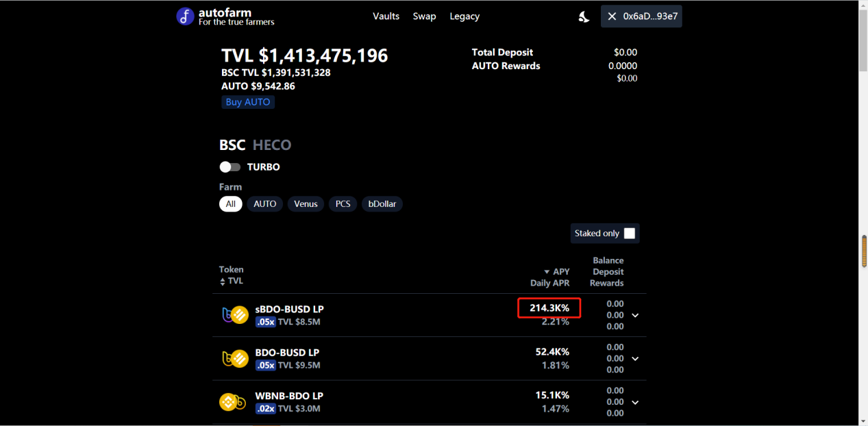The image size is (868, 426).
Task: Click the BDO-BUSD LP token pair icon
Action: point(234,358)
